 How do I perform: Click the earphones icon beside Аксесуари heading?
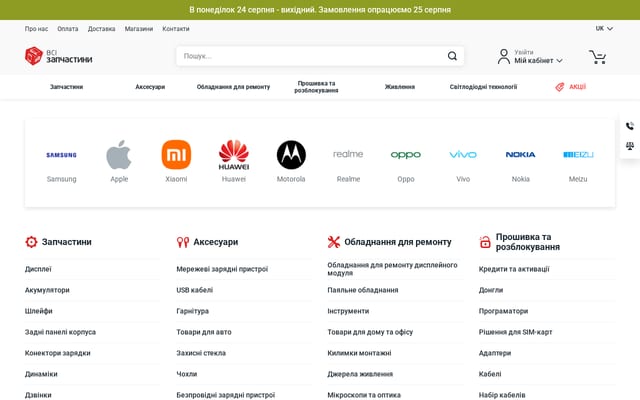click(182, 242)
